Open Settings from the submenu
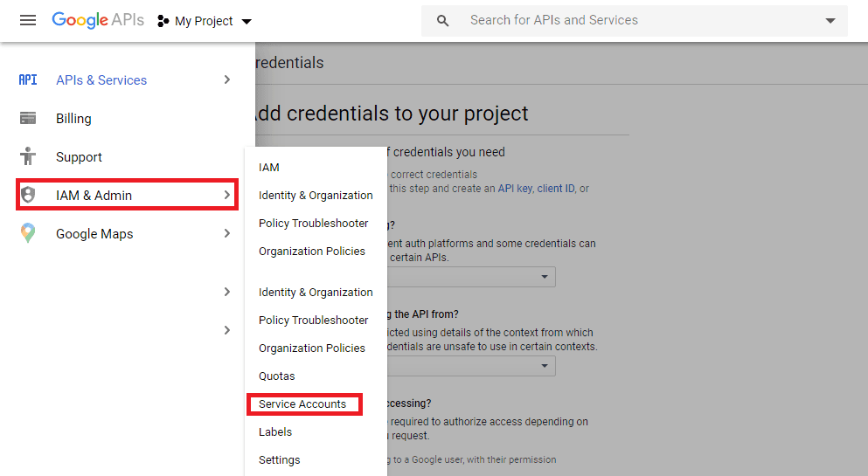This screenshot has height=476, width=868. [279, 459]
